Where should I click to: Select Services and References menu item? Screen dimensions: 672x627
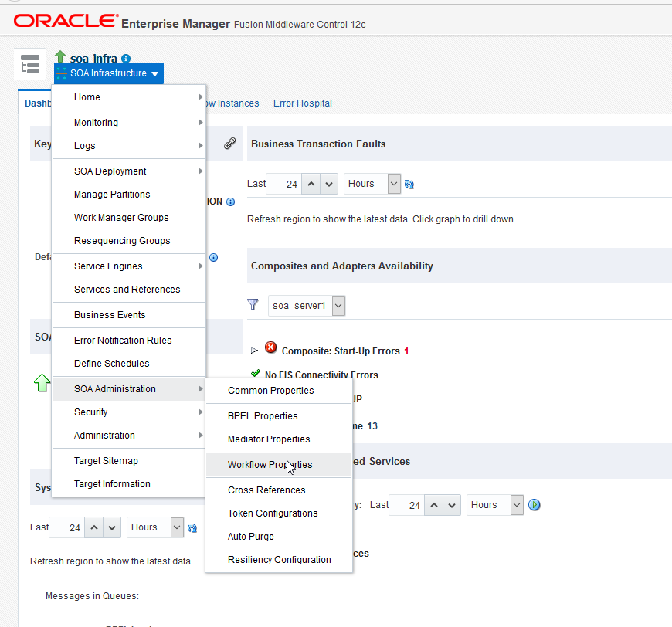click(128, 290)
